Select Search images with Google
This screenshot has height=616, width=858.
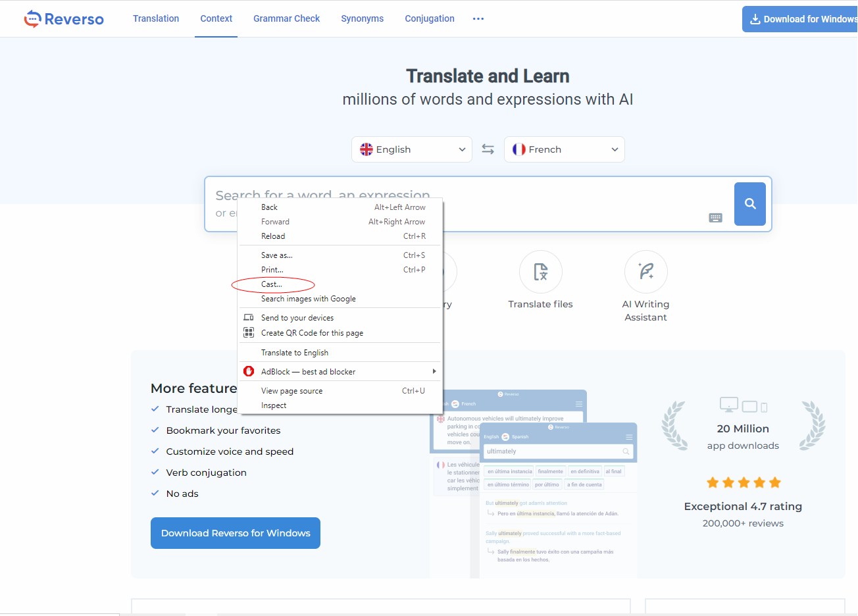point(341,299)
